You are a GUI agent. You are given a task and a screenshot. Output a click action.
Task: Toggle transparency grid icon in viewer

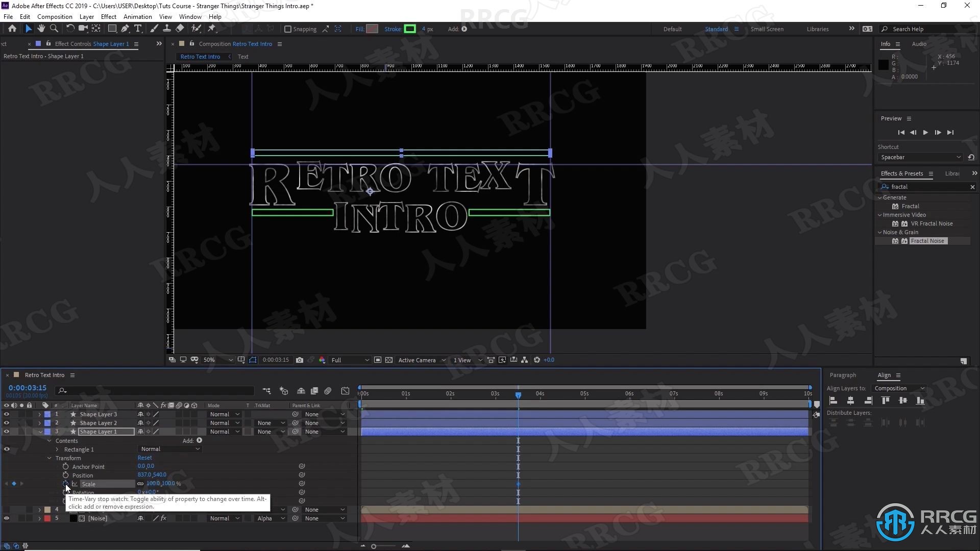pyautogui.click(x=389, y=360)
